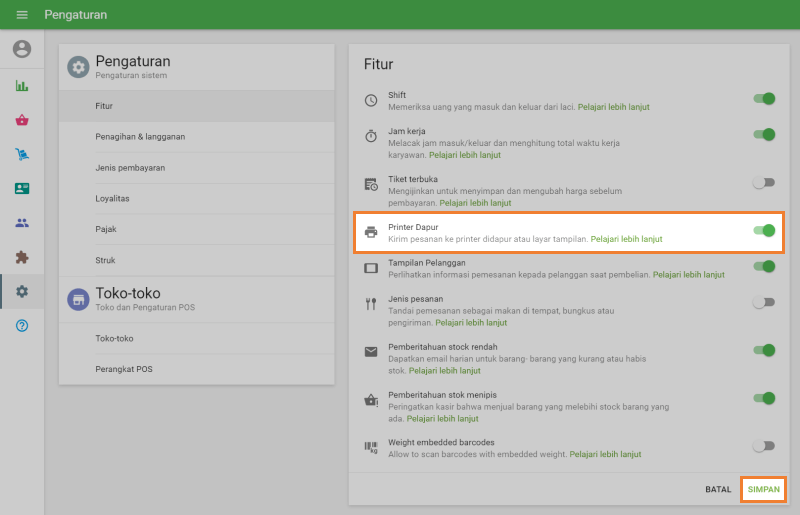This screenshot has width=800, height=515.
Task: Turn off the Printer Dapur toggle
Action: pos(764,231)
